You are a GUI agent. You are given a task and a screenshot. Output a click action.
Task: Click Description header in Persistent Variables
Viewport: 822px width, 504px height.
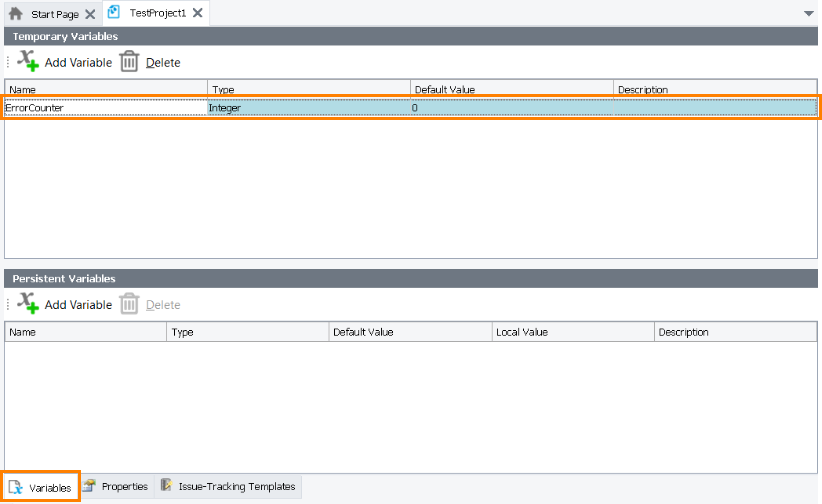click(x=736, y=332)
